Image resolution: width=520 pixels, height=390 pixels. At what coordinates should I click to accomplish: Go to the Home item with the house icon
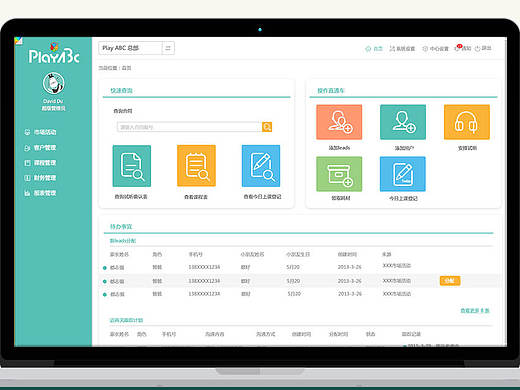point(374,49)
